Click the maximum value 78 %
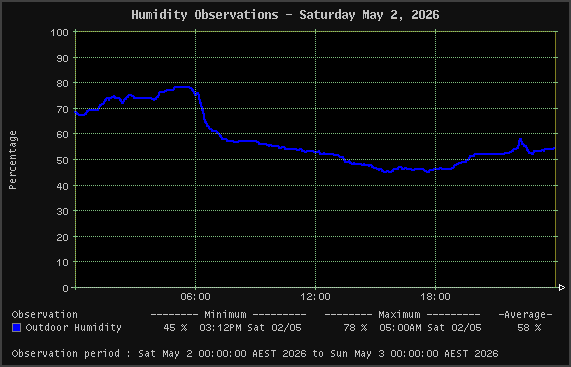Viewport: 571px width, 367px height. (x=355, y=328)
